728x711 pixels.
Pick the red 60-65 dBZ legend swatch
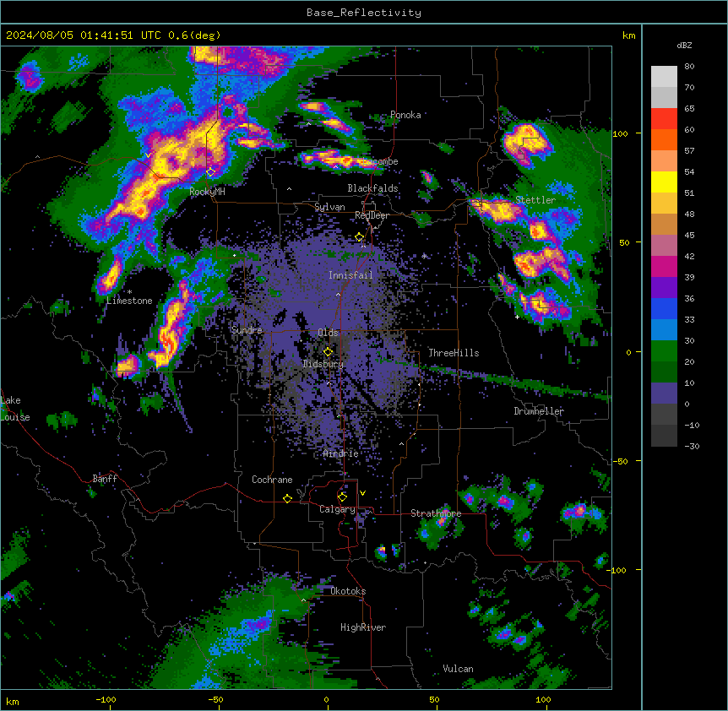tap(664, 119)
